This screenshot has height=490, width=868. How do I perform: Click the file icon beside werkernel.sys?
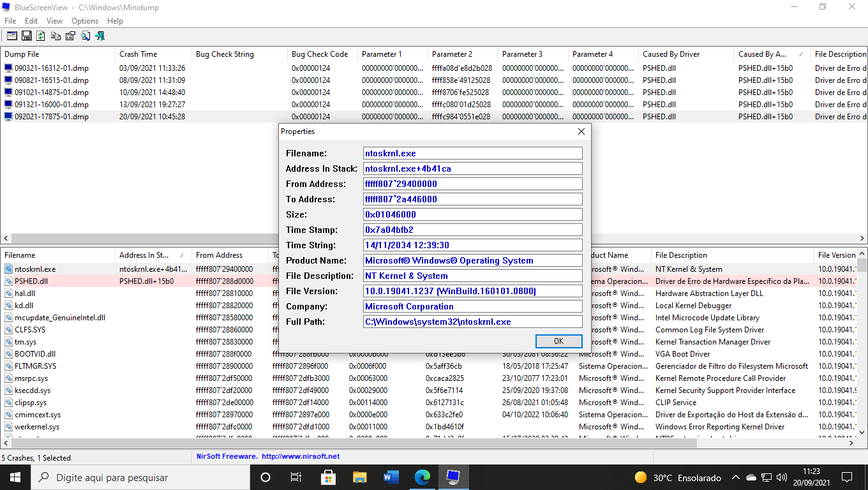8,427
